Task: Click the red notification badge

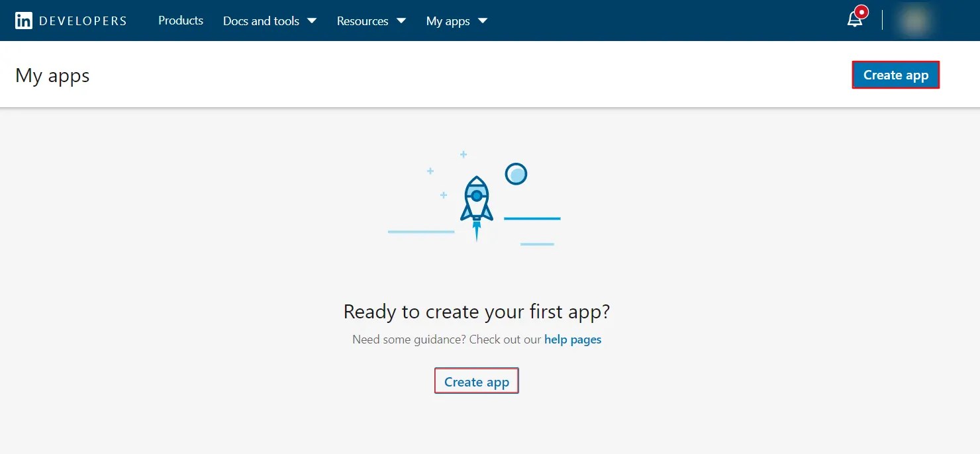Action: click(x=861, y=11)
